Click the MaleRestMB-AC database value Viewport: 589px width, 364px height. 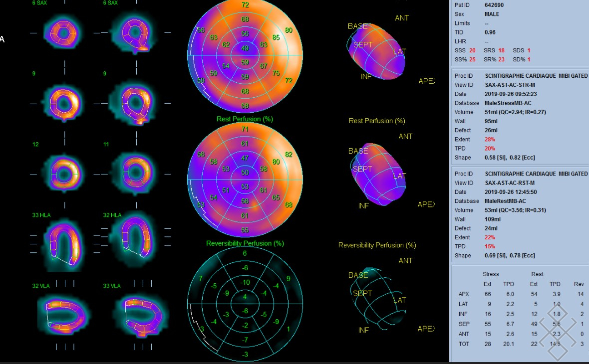505,201
